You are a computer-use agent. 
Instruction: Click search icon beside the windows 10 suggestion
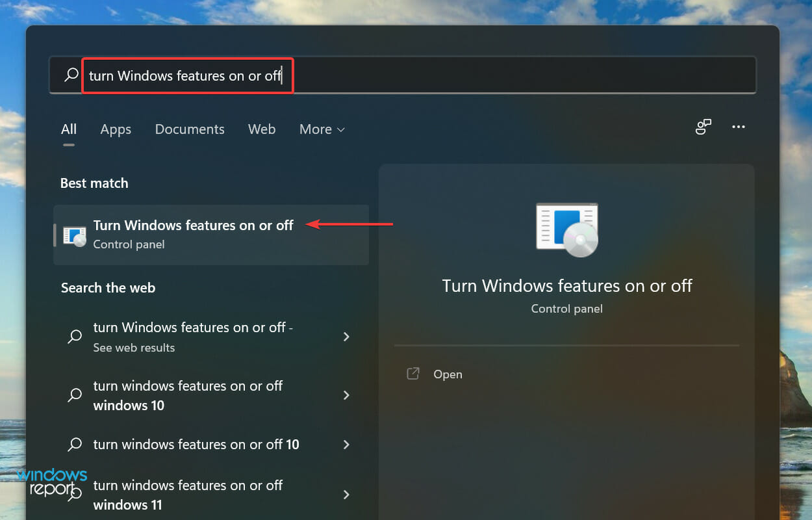click(74, 395)
